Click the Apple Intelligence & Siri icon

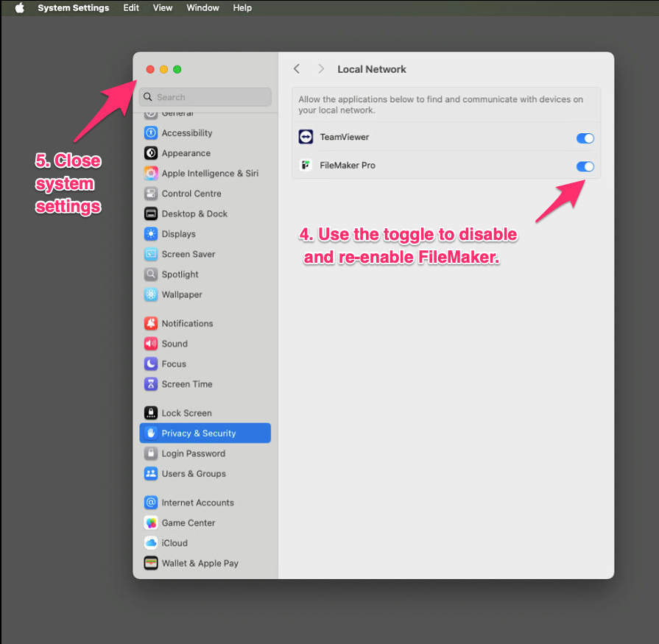[x=151, y=173]
